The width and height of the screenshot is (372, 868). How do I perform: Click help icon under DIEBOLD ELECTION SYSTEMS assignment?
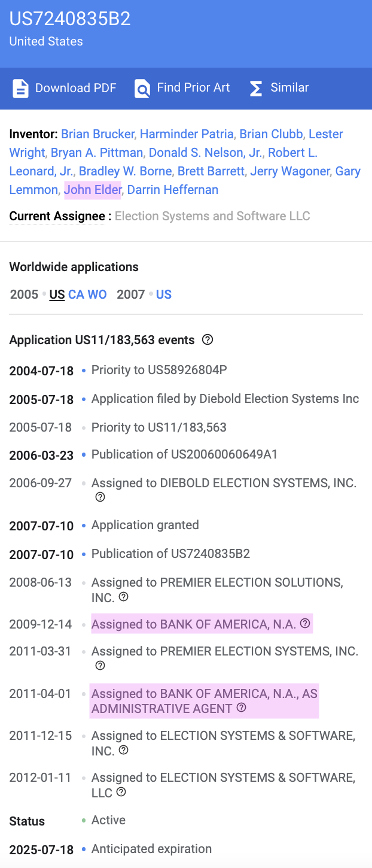click(100, 497)
